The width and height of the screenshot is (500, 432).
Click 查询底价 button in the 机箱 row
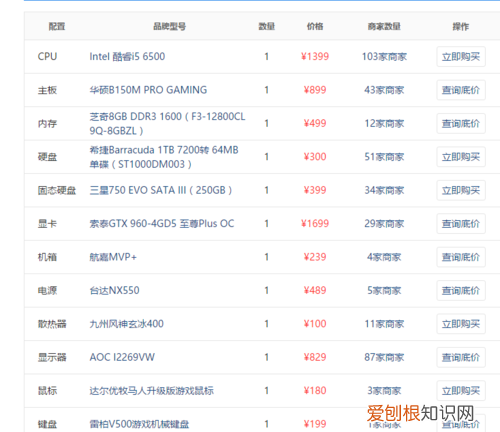461,257
